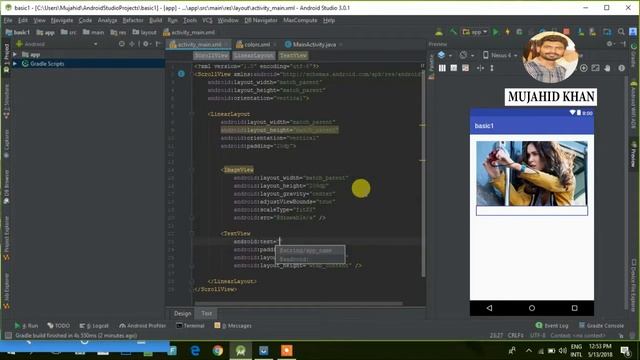Click the debug app icon next to lightning
This screenshot has height=360, width=640.
[x=519, y=32]
